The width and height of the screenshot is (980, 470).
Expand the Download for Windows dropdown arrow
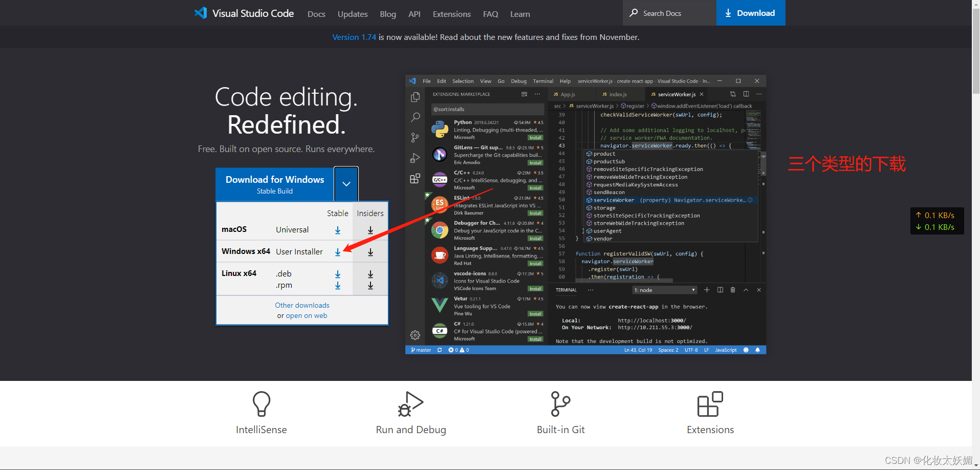click(346, 184)
